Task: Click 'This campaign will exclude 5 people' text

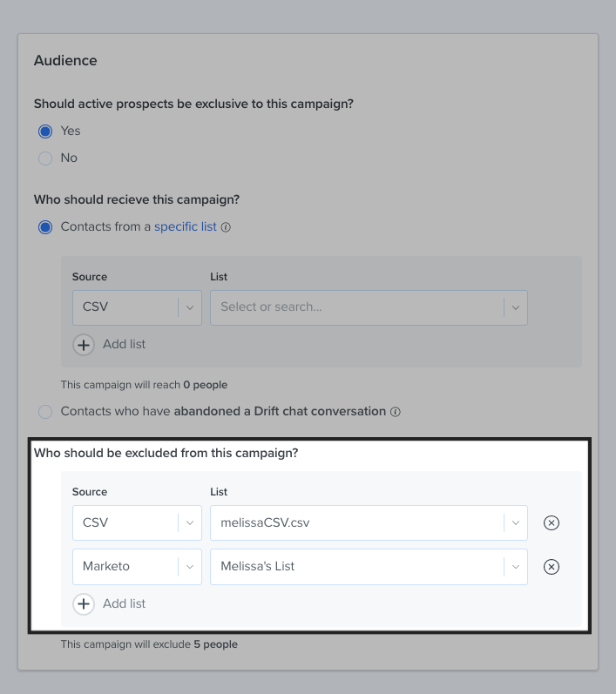Action: tap(149, 644)
